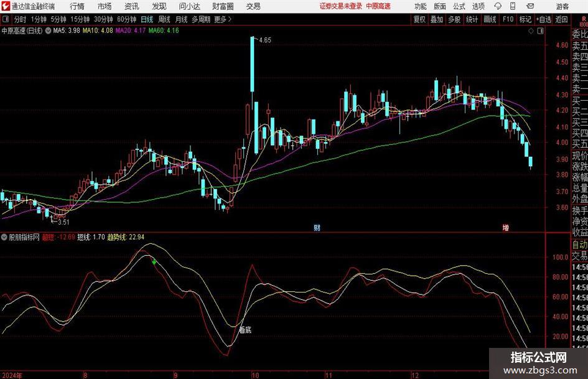This screenshot has width=588, height=379.
Task: Switch to the 30分钟 period tab
Action: click(103, 19)
